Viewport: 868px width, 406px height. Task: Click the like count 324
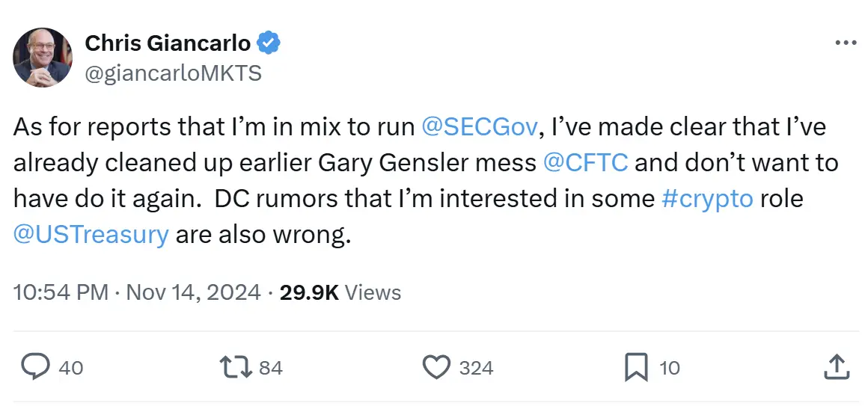pos(476,368)
